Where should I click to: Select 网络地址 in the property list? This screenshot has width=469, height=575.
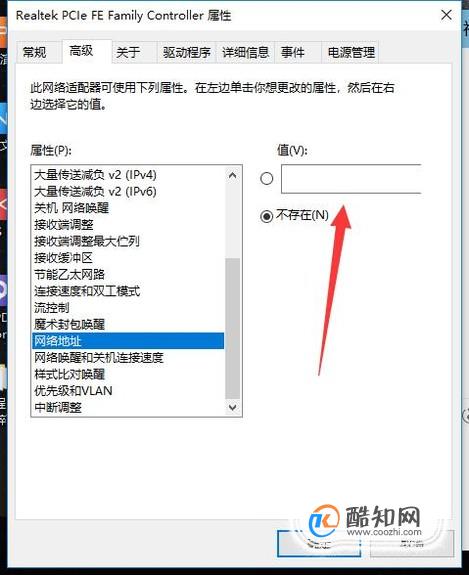tap(128, 341)
